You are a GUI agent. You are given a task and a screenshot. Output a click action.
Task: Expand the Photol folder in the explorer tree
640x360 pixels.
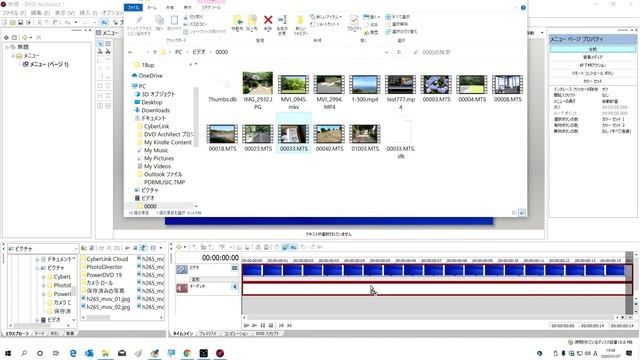43,285
